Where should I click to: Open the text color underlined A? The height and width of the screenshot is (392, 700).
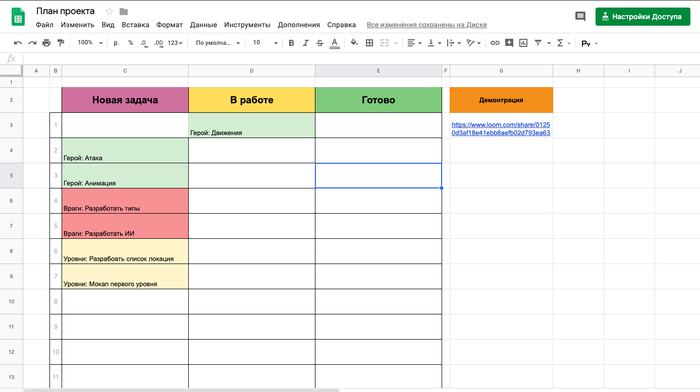point(334,43)
